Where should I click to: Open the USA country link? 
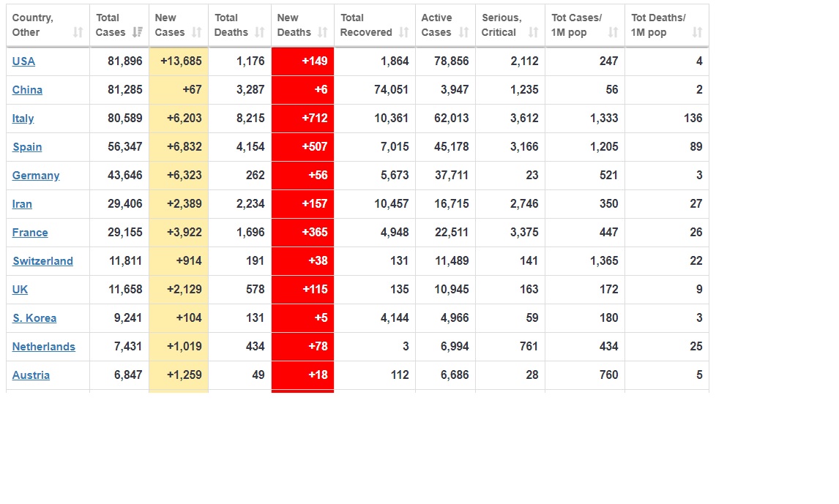point(23,61)
